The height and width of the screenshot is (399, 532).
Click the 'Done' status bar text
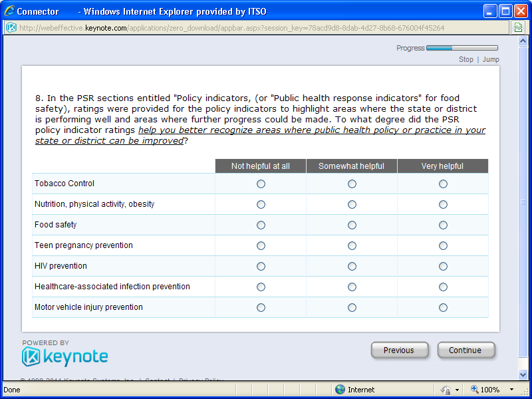click(12, 390)
